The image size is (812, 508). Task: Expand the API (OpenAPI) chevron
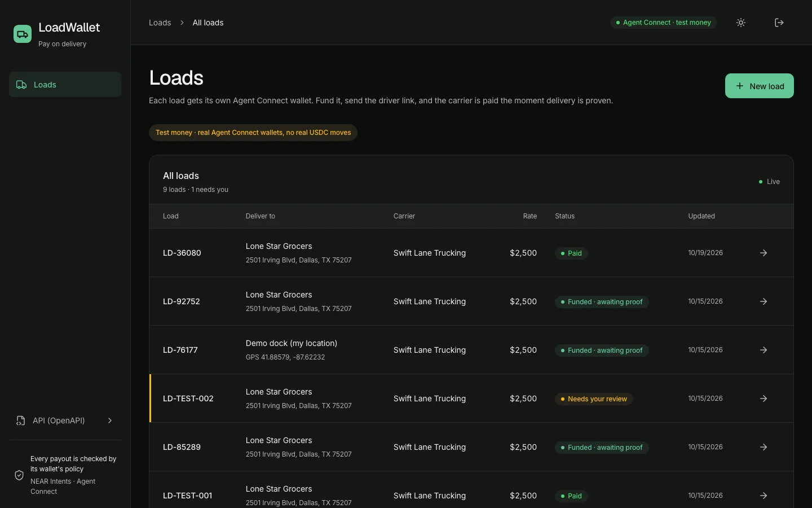coord(110,421)
